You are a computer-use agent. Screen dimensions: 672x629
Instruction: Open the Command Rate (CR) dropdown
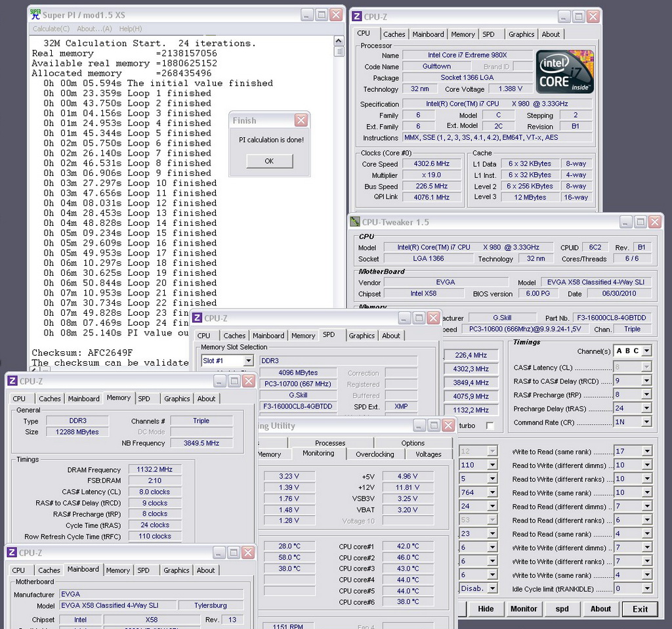(646, 422)
